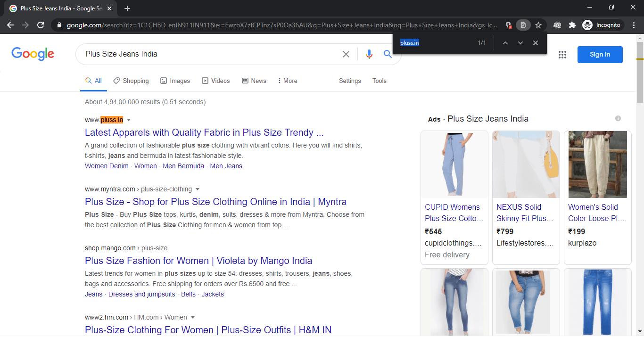Close the find-in-page bar
The image size is (644, 337).
[x=535, y=43]
